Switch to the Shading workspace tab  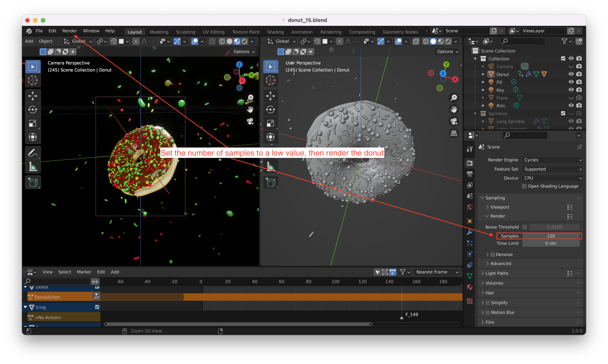[275, 32]
